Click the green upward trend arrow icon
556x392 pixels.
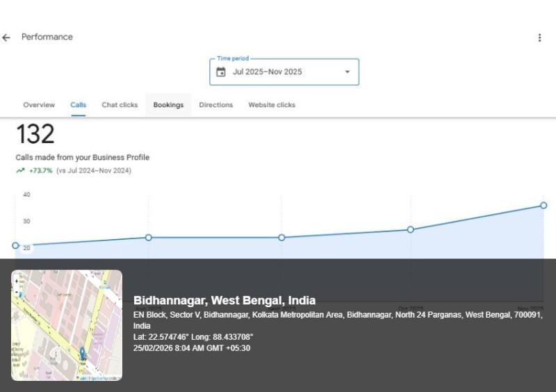pyautogui.click(x=20, y=170)
